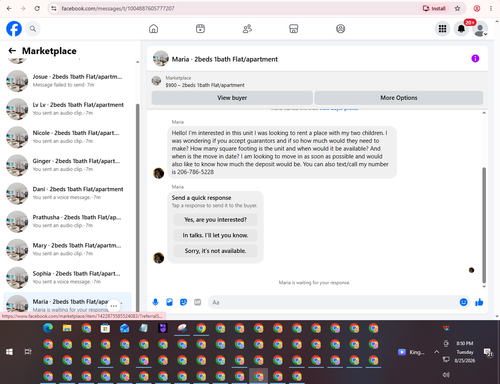Attach a file with photo icon

[169, 302]
